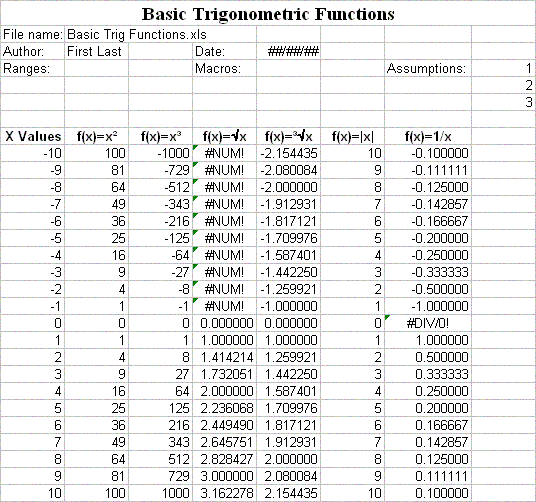Select the cell with -2.154435
Viewport: 536px width, 502px height.
click(289, 153)
